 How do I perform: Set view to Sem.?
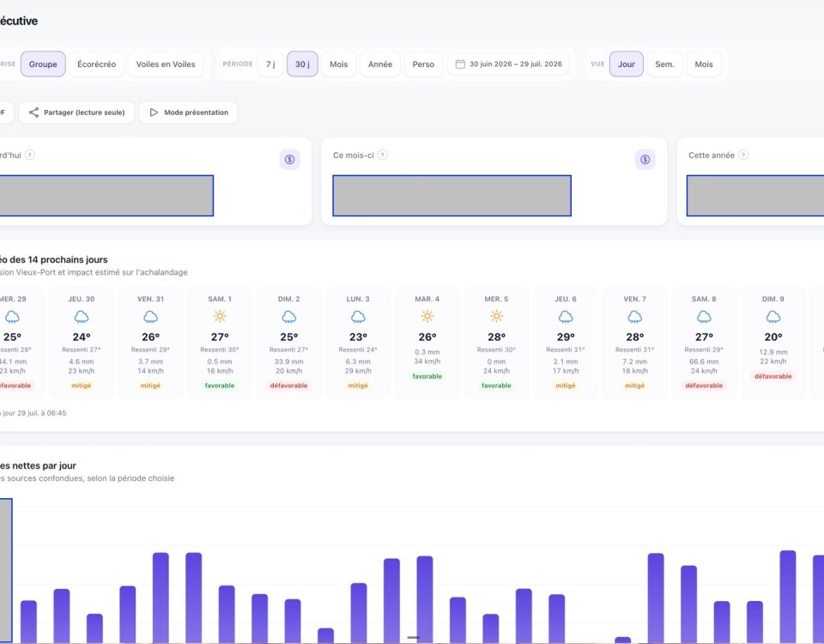664,64
